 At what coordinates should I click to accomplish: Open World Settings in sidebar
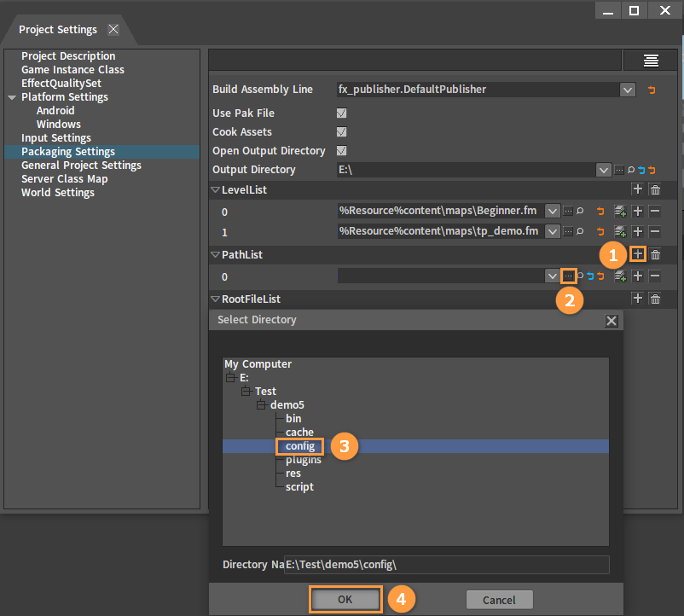pos(58,192)
